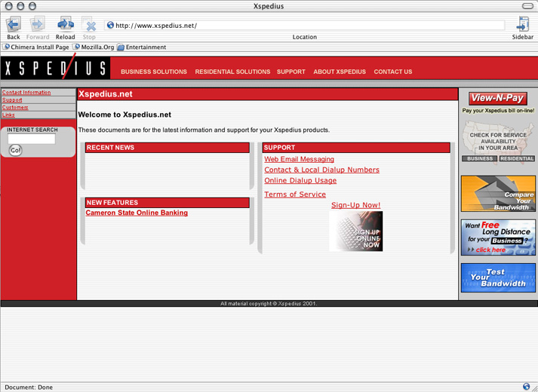
Task: Open the About Xspedius menu item
Action: point(340,72)
